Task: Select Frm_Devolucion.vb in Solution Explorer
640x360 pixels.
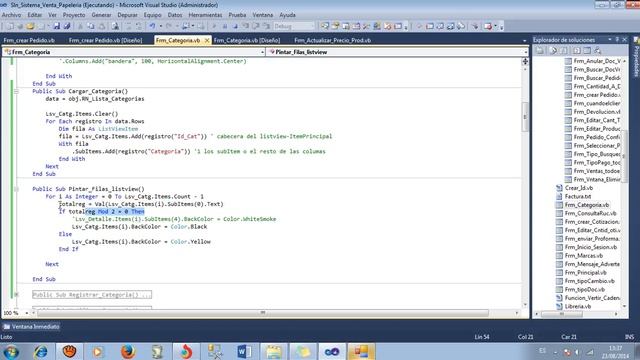Action: coord(597,111)
